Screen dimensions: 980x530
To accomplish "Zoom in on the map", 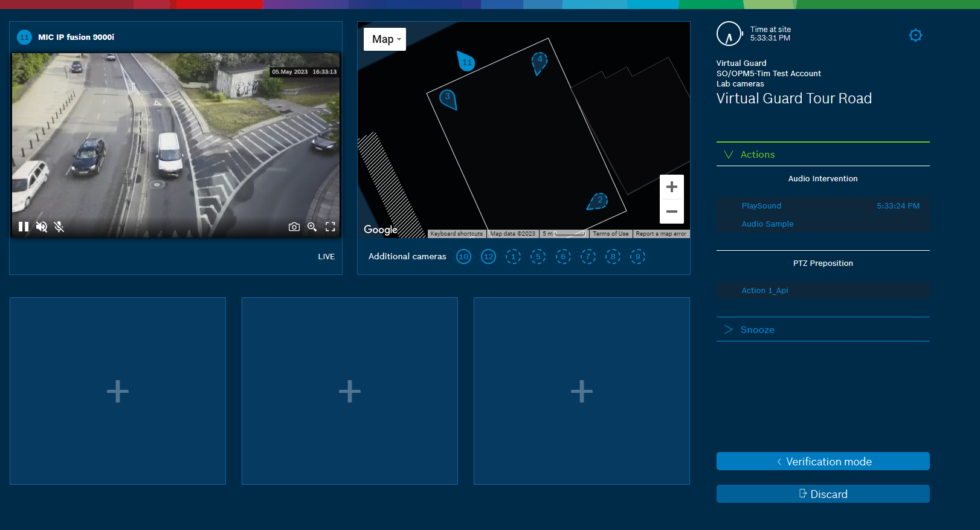I will (671, 187).
